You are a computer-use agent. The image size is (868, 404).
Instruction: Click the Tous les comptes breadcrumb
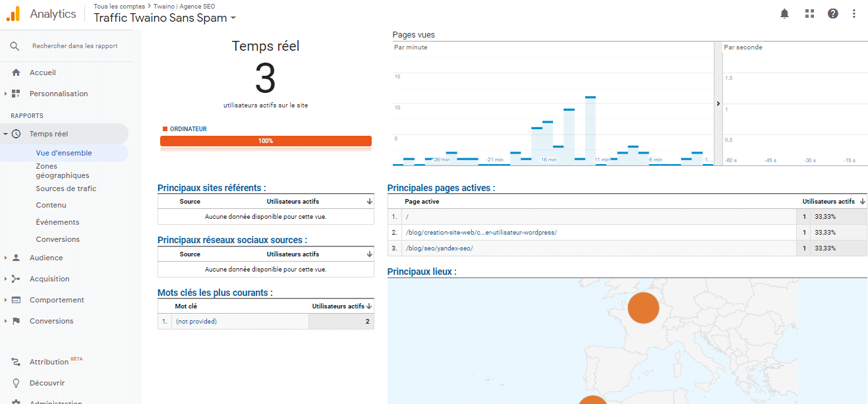[119, 6]
